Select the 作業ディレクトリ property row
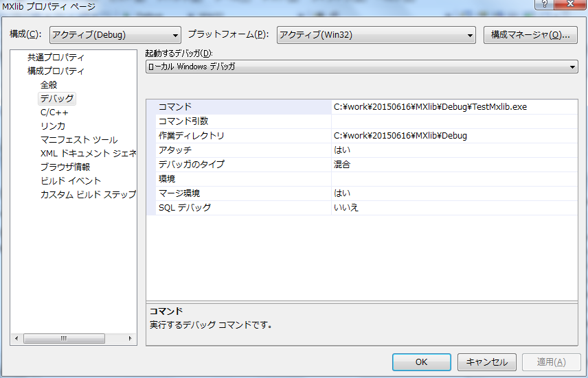The width and height of the screenshot is (588, 378). pyautogui.click(x=192, y=136)
